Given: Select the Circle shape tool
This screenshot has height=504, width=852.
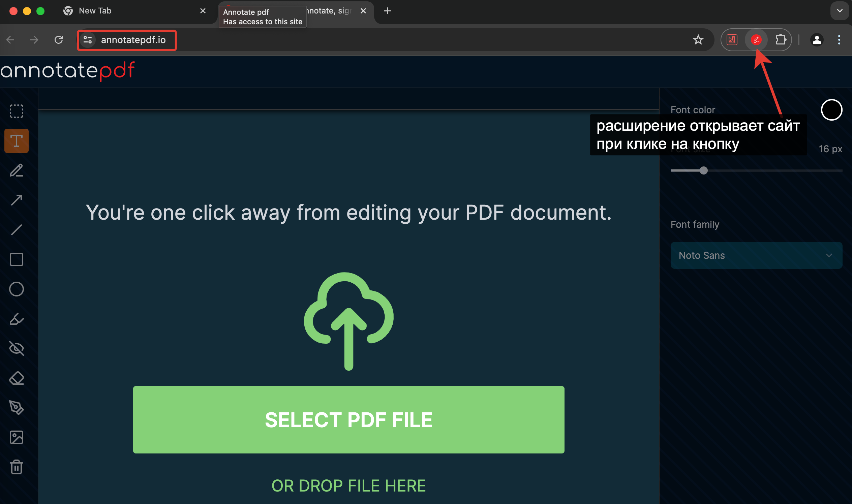Looking at the screenshot, I should 16,289.
